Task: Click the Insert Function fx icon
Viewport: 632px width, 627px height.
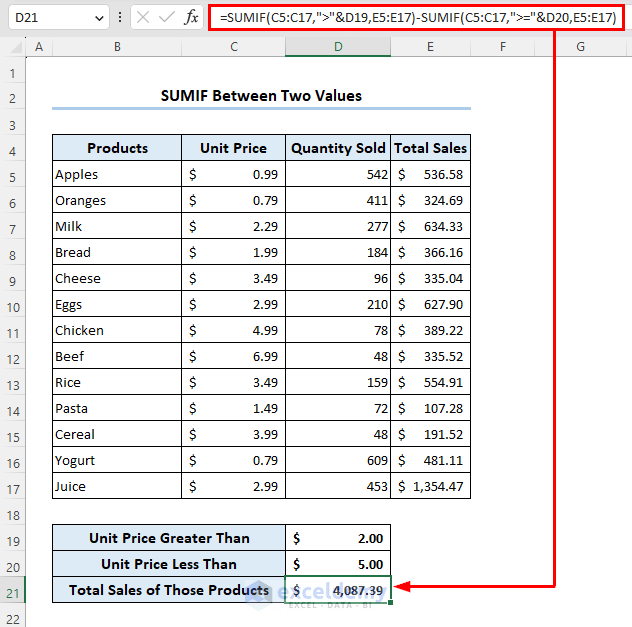Action: tap(191, 17)
